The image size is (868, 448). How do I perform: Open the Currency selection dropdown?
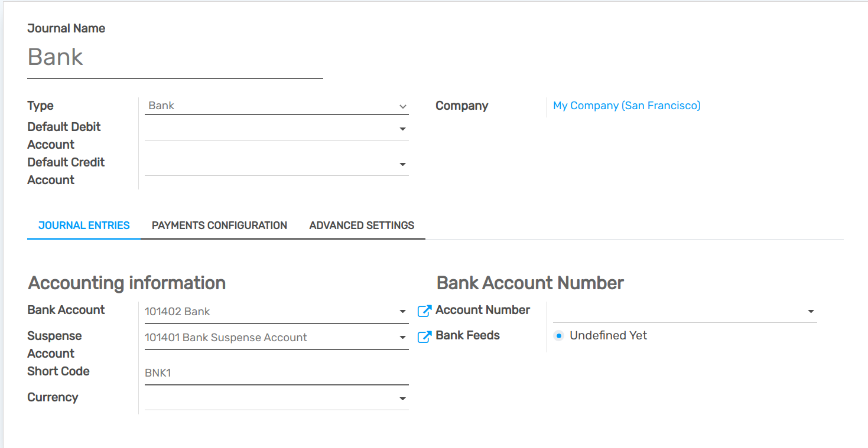click(x=402, y=398)
